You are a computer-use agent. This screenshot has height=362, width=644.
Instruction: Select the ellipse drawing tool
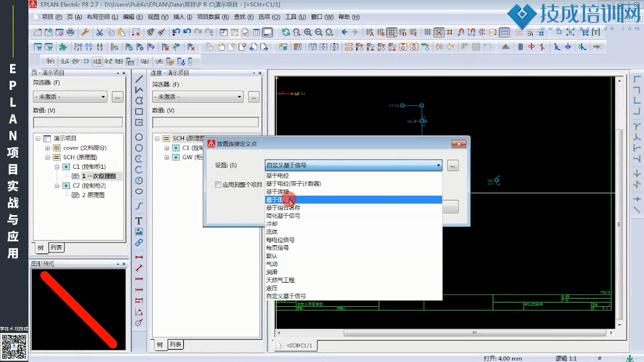pyautogui.click(x=139, y=191)
